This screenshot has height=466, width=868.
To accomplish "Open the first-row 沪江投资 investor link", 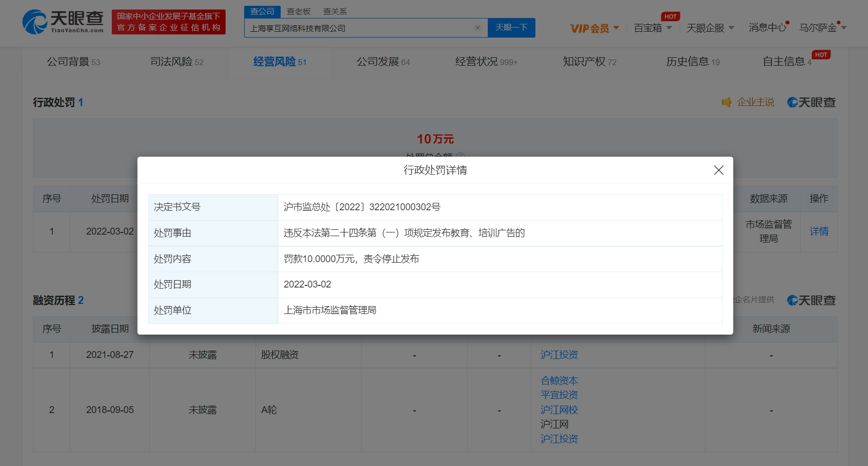I will [559, 355].
